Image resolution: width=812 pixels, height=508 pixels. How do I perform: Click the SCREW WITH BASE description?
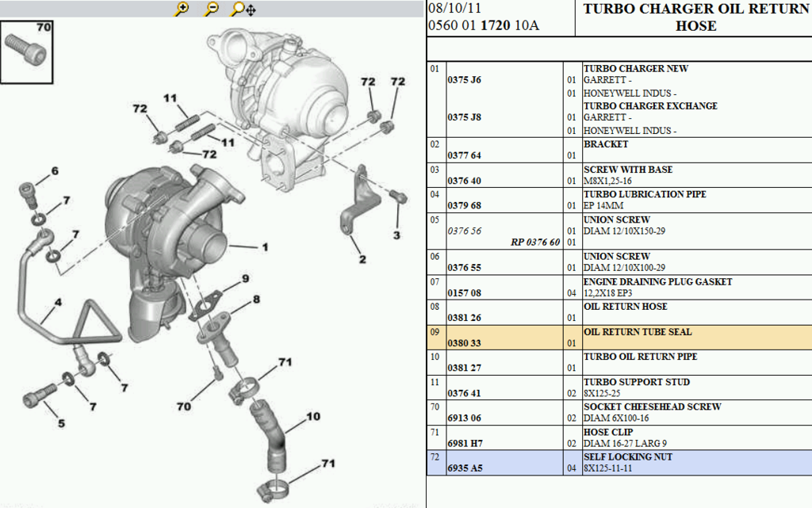628,169
